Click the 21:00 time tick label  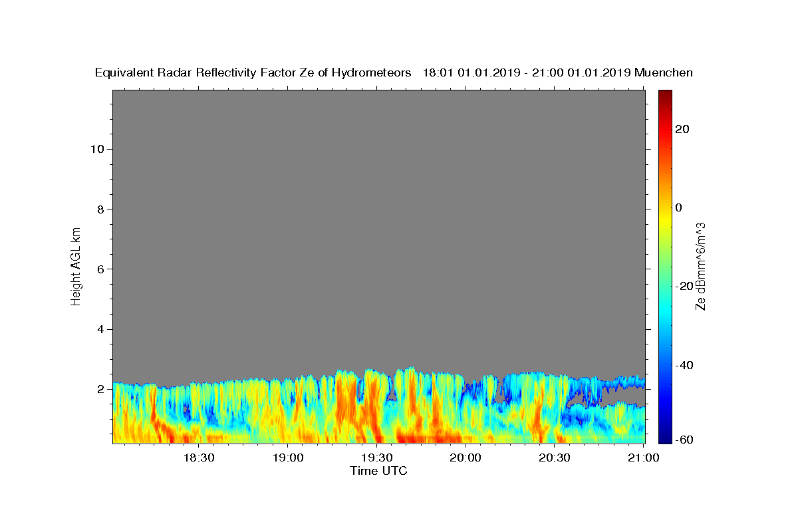point(644,458)
